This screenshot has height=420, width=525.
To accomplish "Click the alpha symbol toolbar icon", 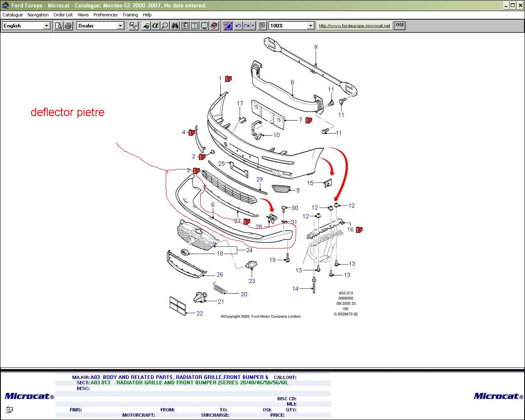I will click(x=155, y=26).
